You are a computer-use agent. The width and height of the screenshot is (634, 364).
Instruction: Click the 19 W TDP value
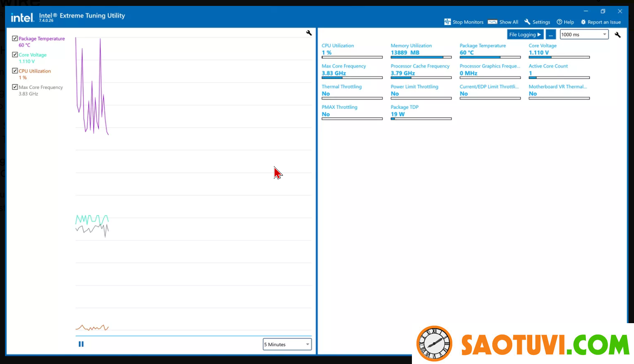click(398, 114)
